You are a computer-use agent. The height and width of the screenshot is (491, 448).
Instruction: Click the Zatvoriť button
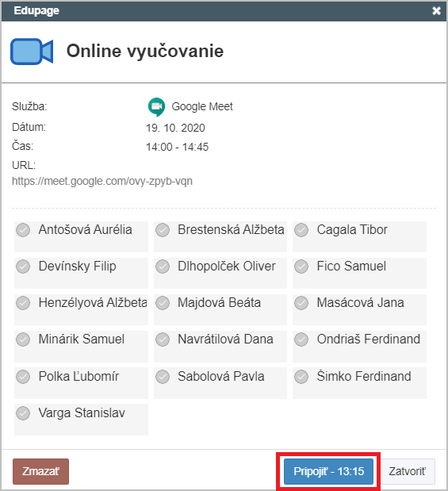click(408, 471)
